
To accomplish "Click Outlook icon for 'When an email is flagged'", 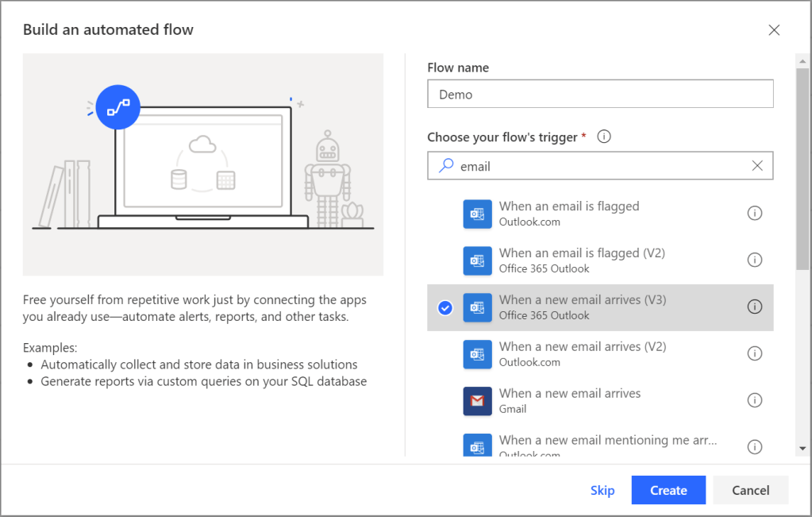I will pyautogui.click(x=477, y=214).
